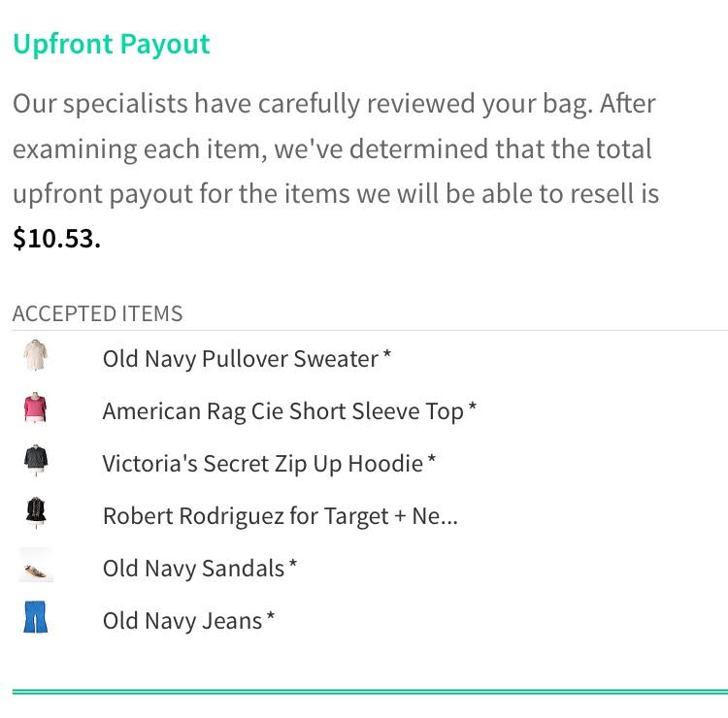Select the Old Navy Jeans listing

pyautogui.click(x=182, y=621)
